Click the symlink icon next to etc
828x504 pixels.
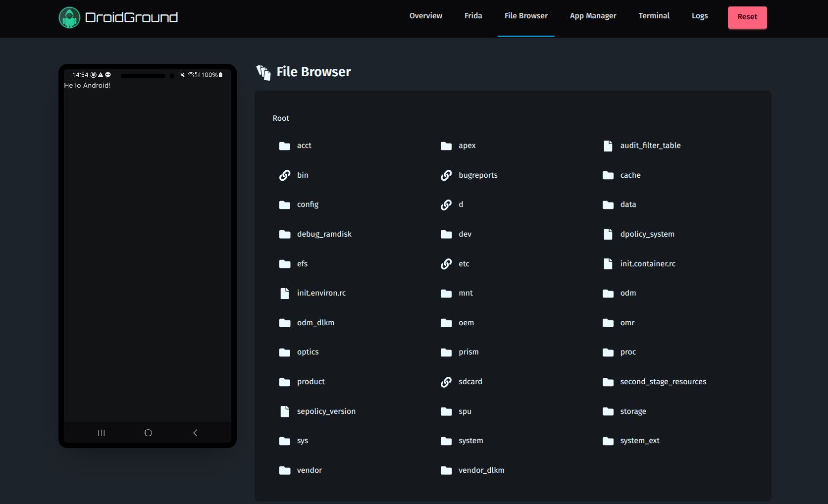coord(446,263)
